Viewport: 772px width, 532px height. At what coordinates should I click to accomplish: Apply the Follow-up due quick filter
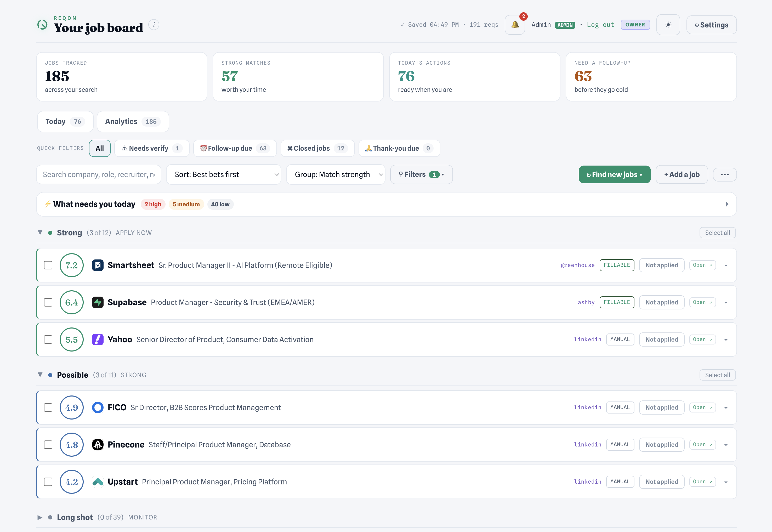(x=235, y=148)
